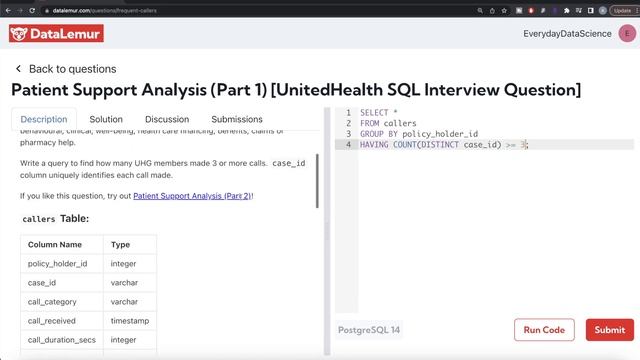Click the back chevron beside Back to questions
640x360 pixels.
point(18,69)
